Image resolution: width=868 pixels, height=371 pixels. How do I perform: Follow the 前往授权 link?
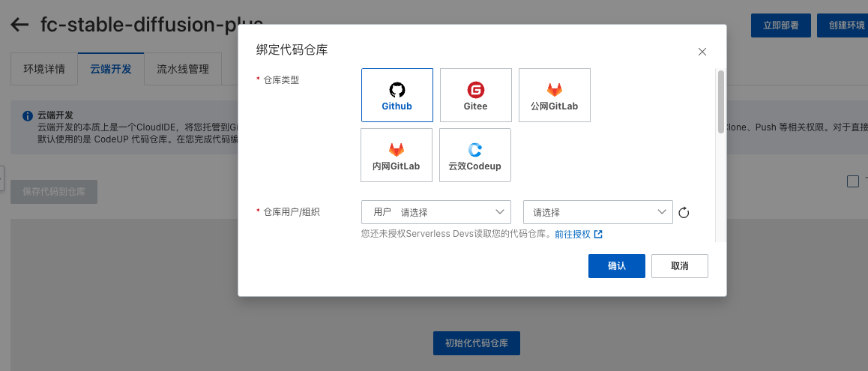coord(573,235)
